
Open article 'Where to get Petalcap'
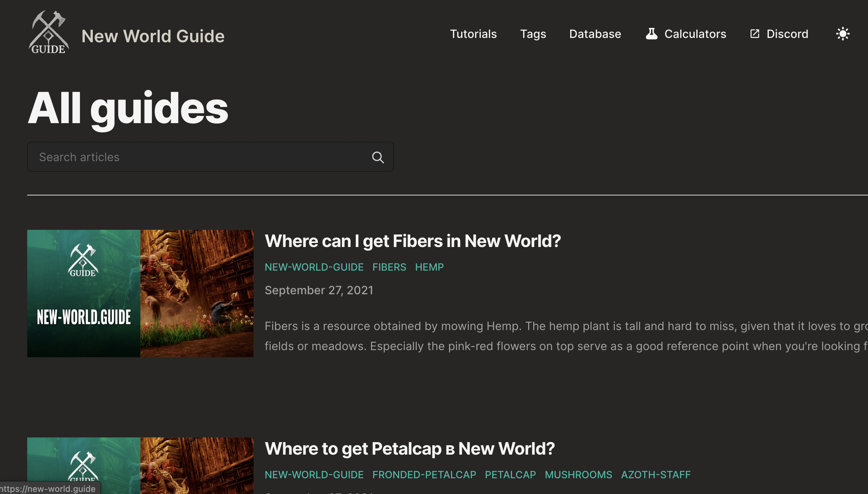pos(410,449)
